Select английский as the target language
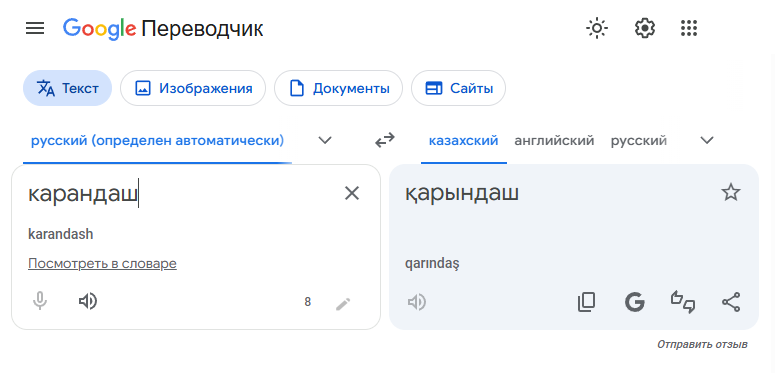This screenshot has width=775, height=373. click(554, 141)
